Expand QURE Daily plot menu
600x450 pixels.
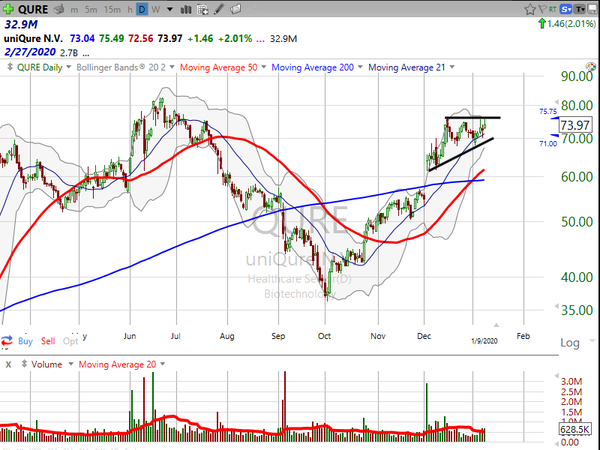click(x=68, y=67)
